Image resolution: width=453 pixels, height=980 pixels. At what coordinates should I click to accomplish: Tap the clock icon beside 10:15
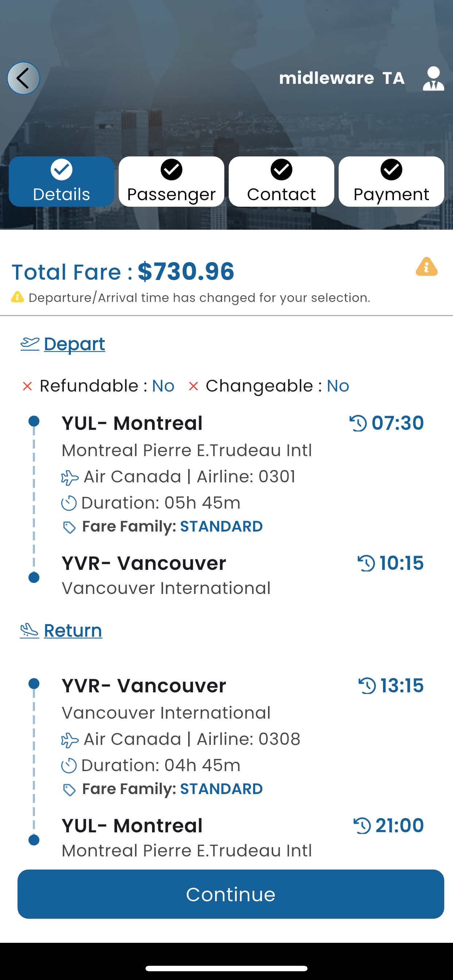366,563
